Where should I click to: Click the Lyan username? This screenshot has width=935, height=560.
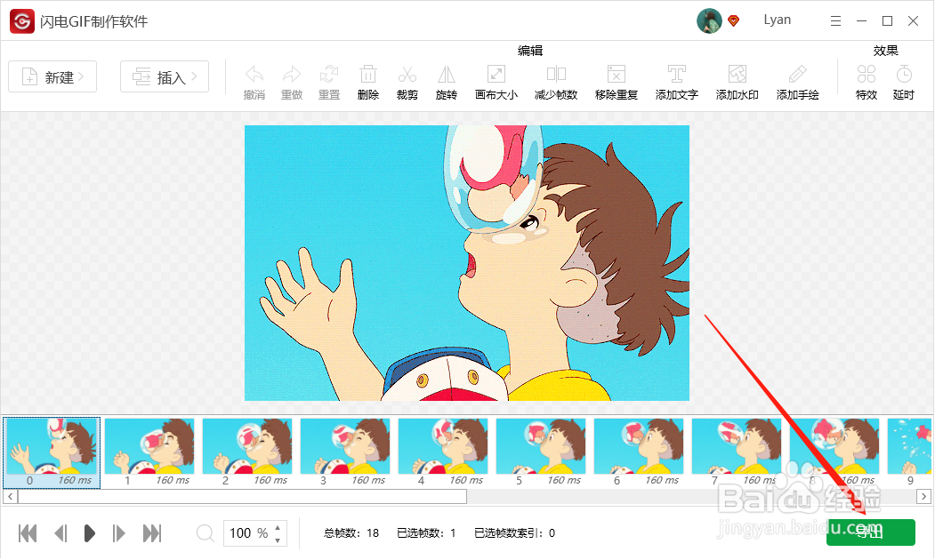(x=777, y=20)
